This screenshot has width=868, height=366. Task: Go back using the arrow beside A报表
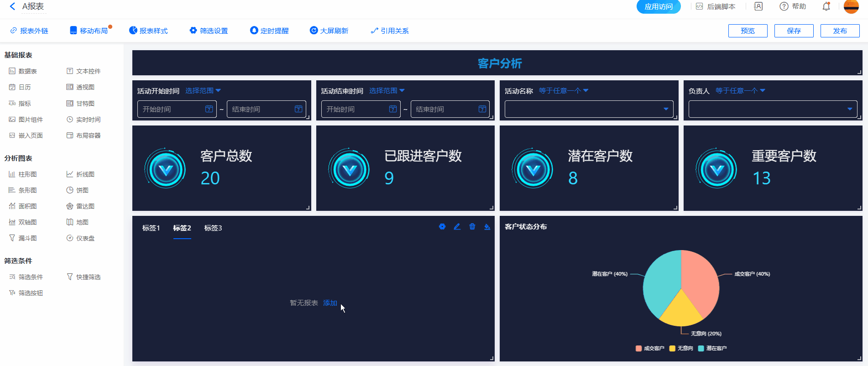tap(12, 6)
